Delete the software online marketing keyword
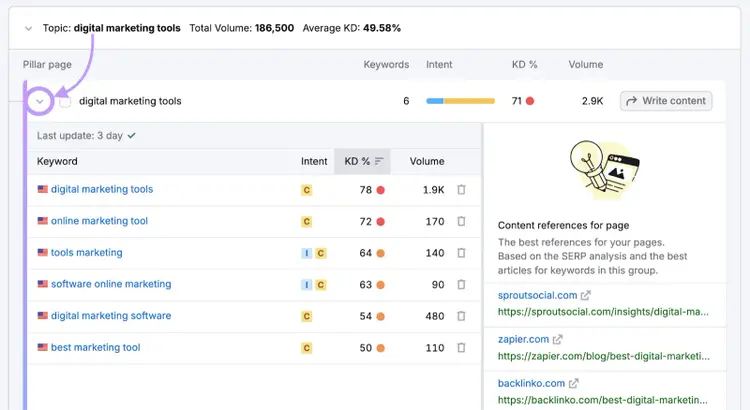750x410 pixels. [461, 284]
